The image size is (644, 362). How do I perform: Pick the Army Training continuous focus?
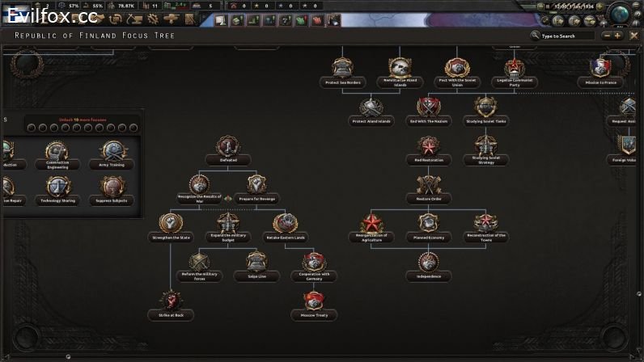(x=112, y=152)
